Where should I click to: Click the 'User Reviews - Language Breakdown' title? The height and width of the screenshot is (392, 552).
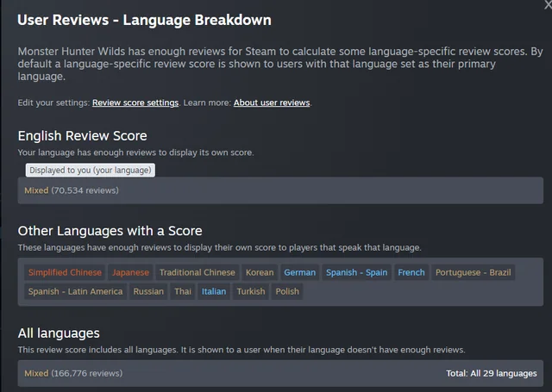pos(144,20)
